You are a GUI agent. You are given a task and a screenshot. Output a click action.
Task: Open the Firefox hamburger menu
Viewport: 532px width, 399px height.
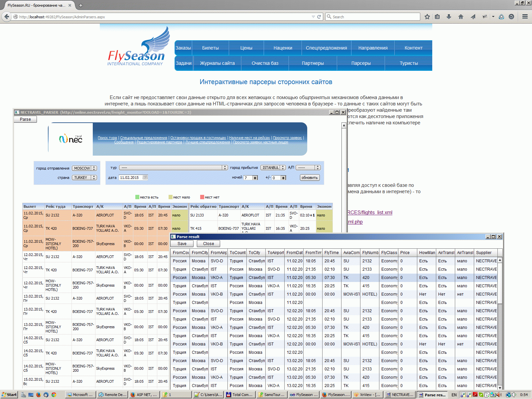[x=525, y=17]
